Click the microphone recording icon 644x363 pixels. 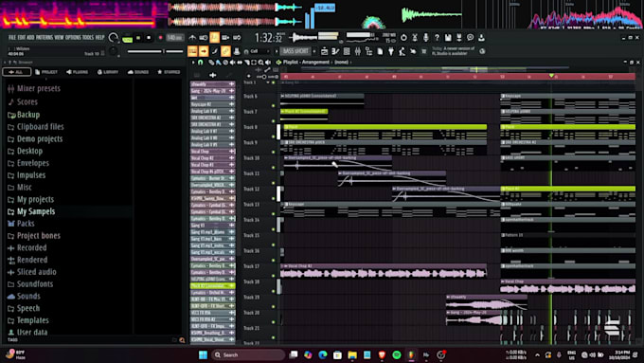point(426,38)
